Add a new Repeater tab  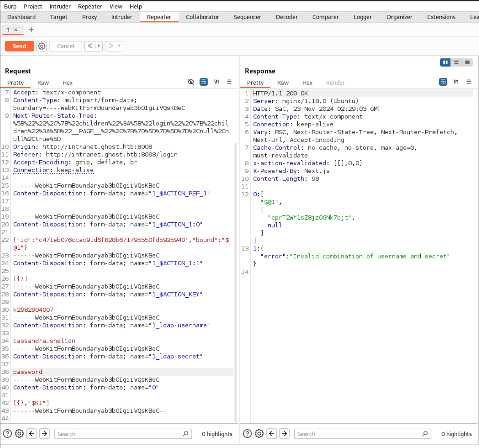coord(31,30)
